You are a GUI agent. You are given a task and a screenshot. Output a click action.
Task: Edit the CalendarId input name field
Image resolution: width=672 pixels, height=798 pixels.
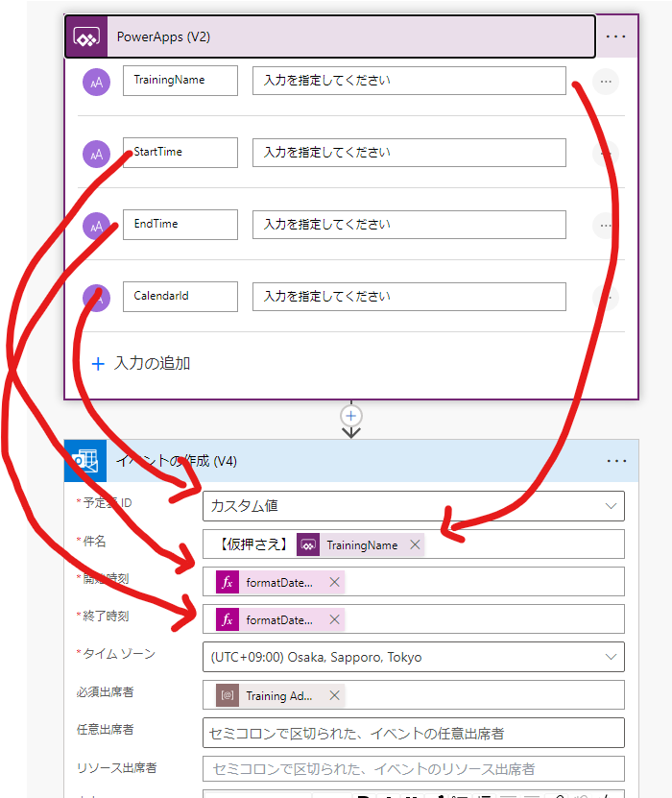(x=180, y=296)
